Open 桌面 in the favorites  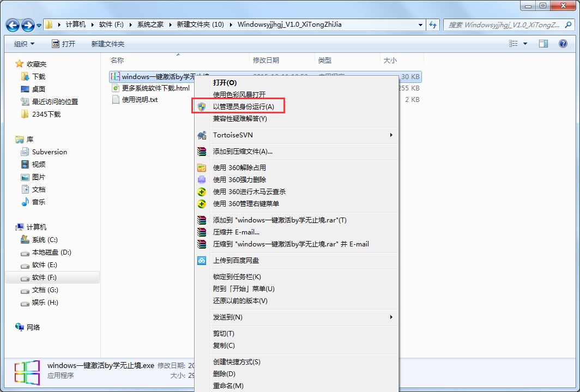click(33, 89)
